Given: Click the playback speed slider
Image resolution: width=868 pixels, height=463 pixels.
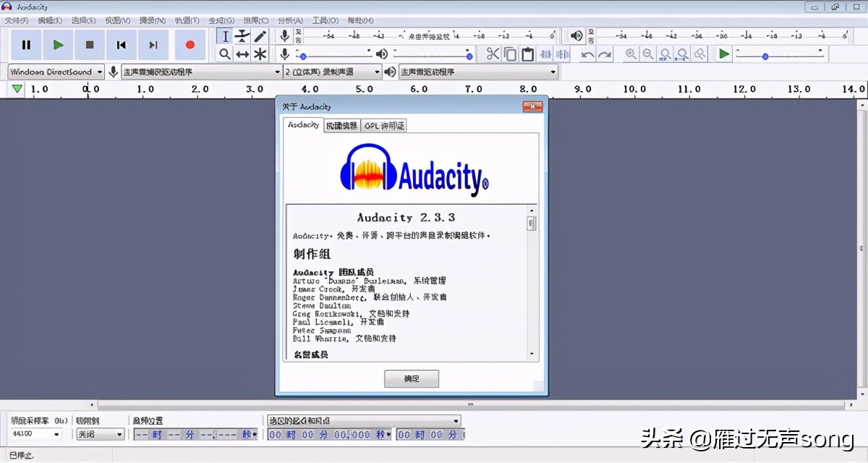Looking at the screenshot, I should 780,54.
